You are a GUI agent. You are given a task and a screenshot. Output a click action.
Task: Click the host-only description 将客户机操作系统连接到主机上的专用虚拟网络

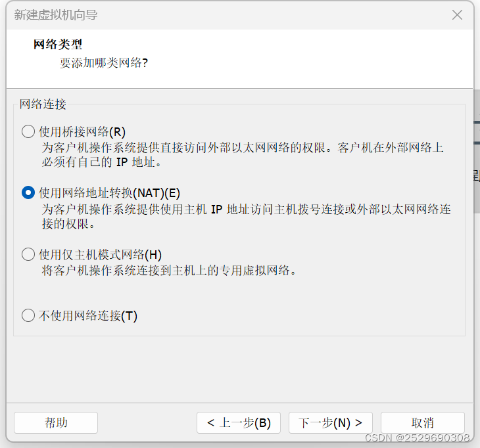pos(169,271)
